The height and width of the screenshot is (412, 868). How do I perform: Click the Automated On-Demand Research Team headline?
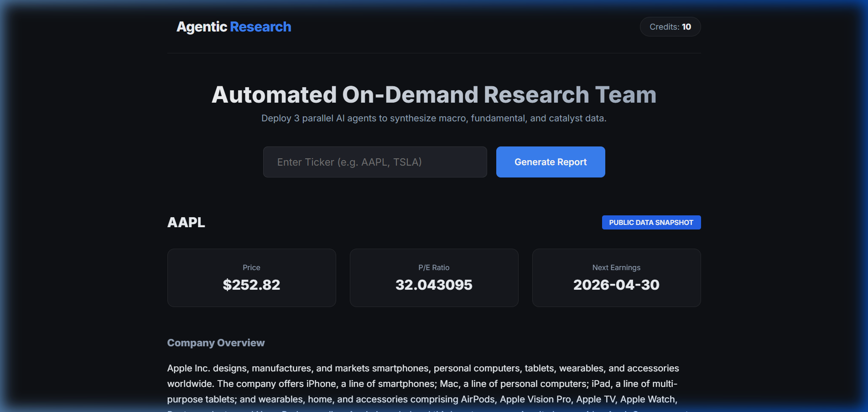[x=434, y=95]
